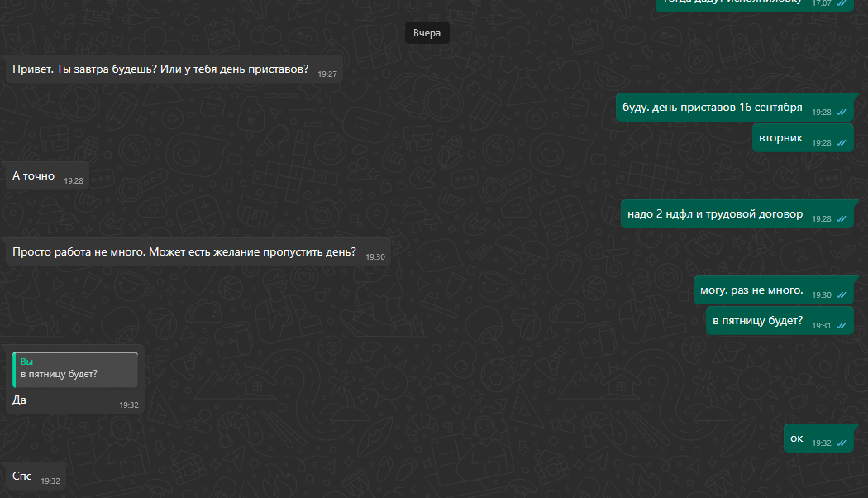This screenshot has width=868, height=498.
Task: Click the read checkmarks on the "вторник" message
Action: point(842,143)
